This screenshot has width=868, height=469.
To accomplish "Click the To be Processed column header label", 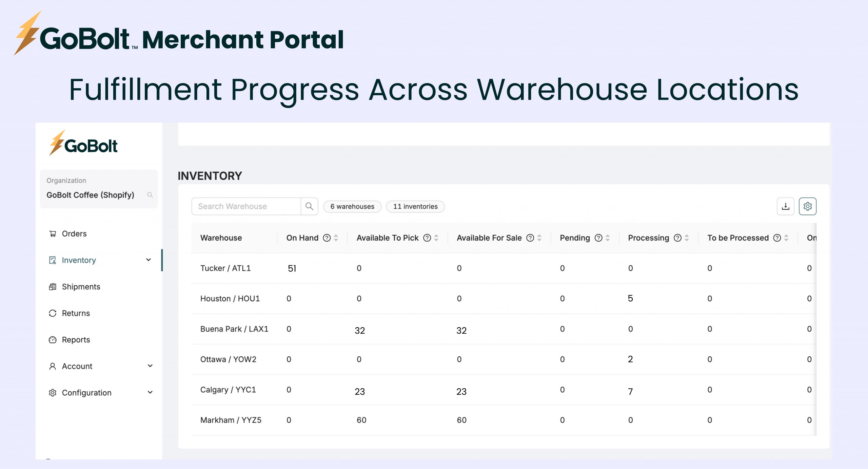I will 738,238.
